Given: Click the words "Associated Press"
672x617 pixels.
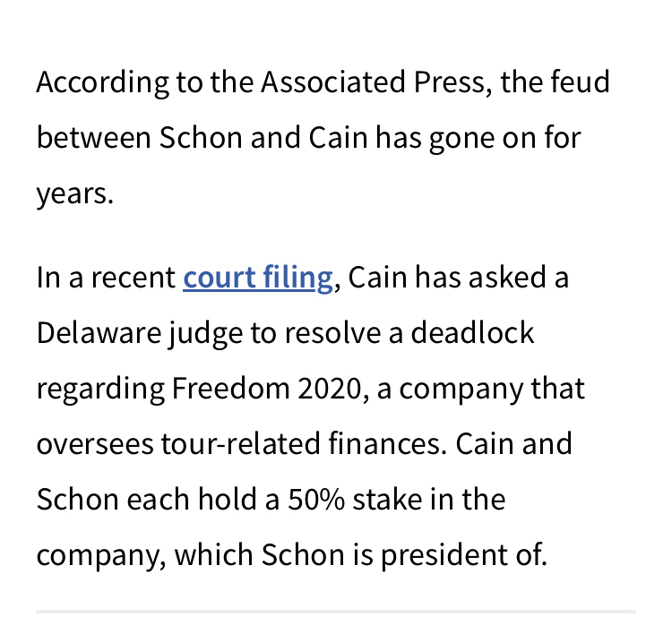Looking at the screenshot, I should coord(372,82).
